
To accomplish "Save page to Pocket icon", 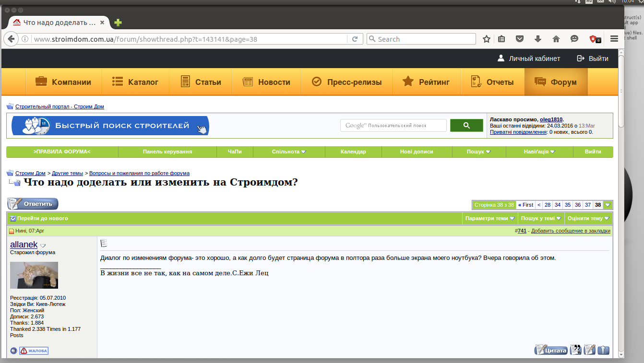I will (520, 39).
